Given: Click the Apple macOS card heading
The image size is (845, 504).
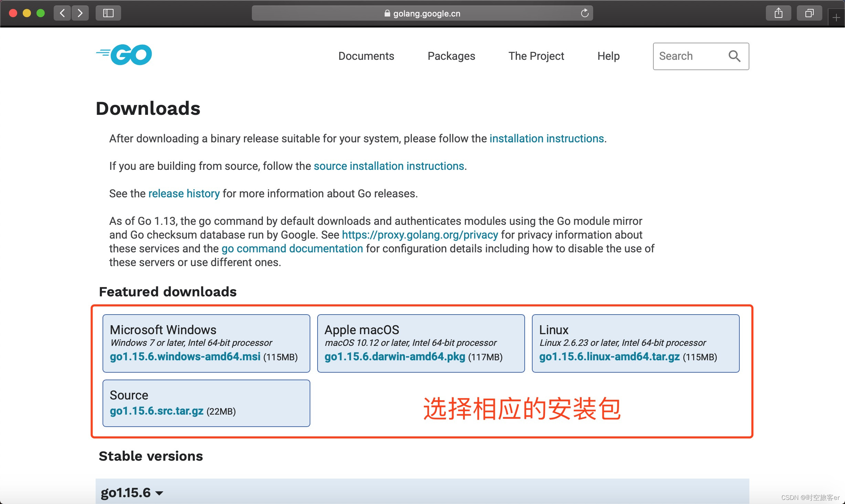Looking at the screenshot, I should tap(362, 330).
